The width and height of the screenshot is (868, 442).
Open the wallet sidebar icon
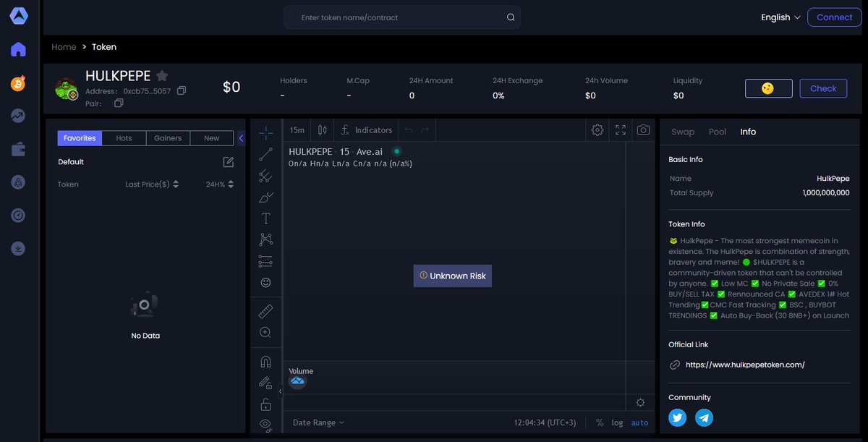click(18, 149)
